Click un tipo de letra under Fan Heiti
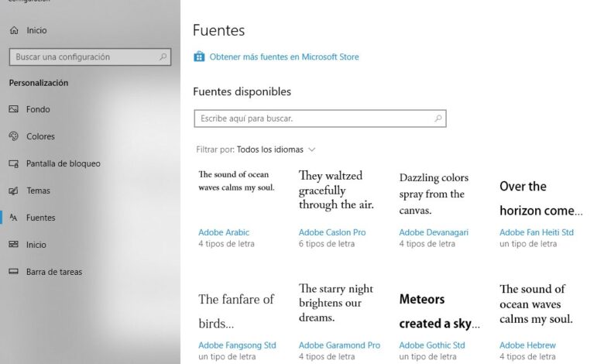Screen dimensions: 604x364 pyautogui.click(x=528, y=244)
